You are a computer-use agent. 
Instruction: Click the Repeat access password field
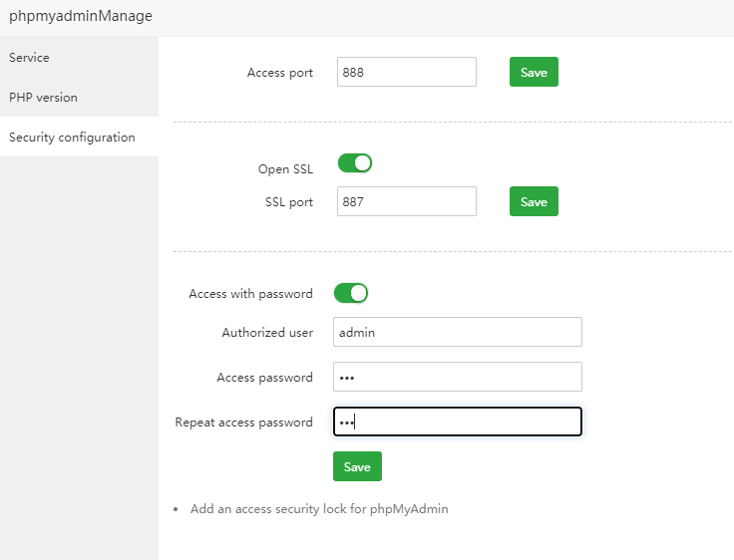457,422
